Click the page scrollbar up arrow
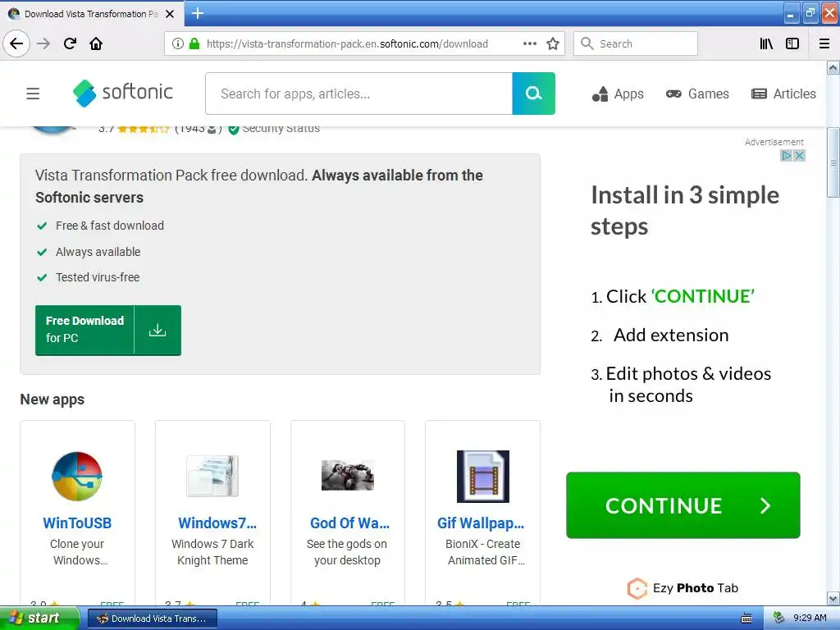 pos(833,67)
